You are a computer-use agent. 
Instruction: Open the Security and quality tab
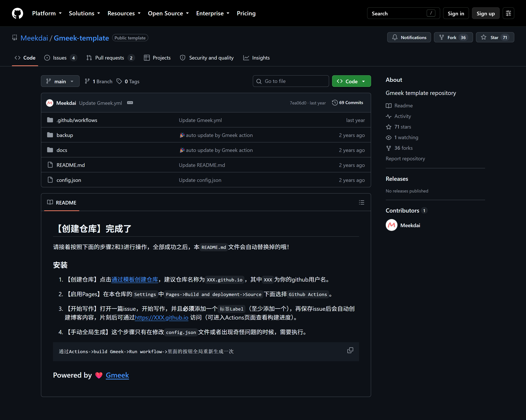207,58
